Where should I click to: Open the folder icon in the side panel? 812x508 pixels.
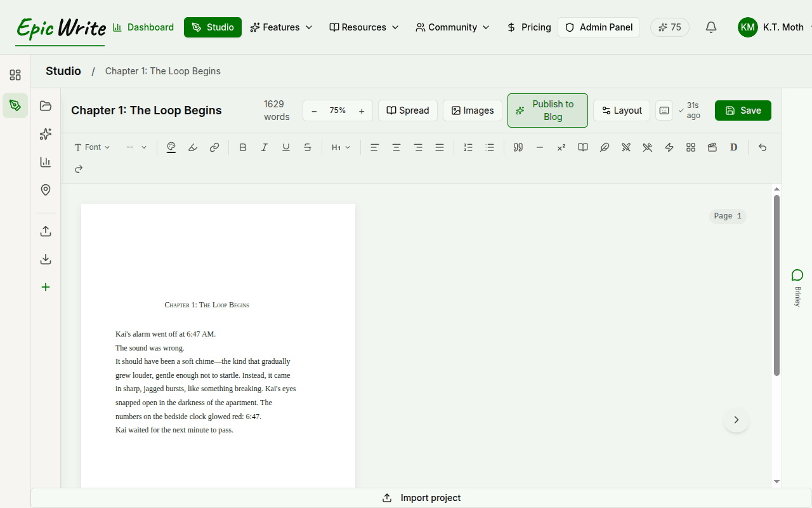point(45,105)
